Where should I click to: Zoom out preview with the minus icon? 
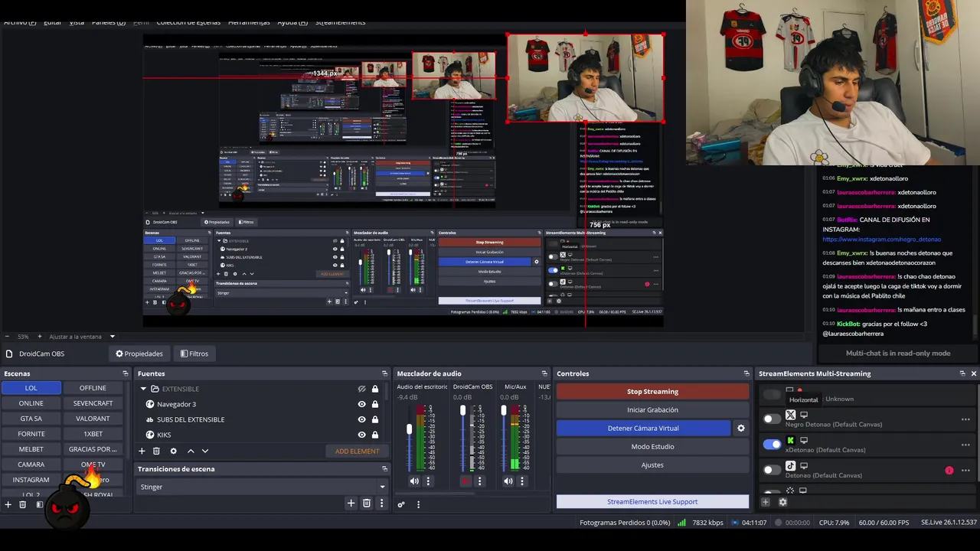tap(8, 337)
